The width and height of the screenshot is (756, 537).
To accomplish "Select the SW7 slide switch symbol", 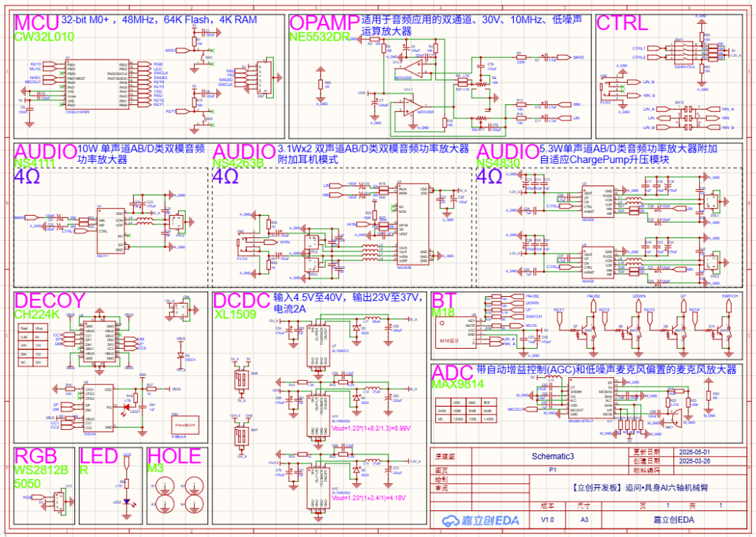I will click(x=241, y=437).
